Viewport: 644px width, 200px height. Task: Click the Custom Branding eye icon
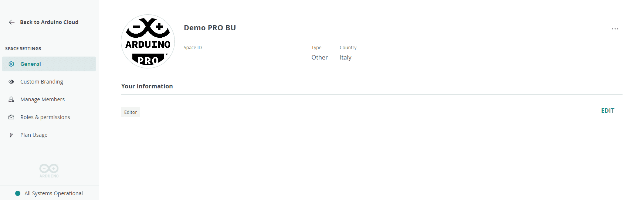click(x=11, y=82)
